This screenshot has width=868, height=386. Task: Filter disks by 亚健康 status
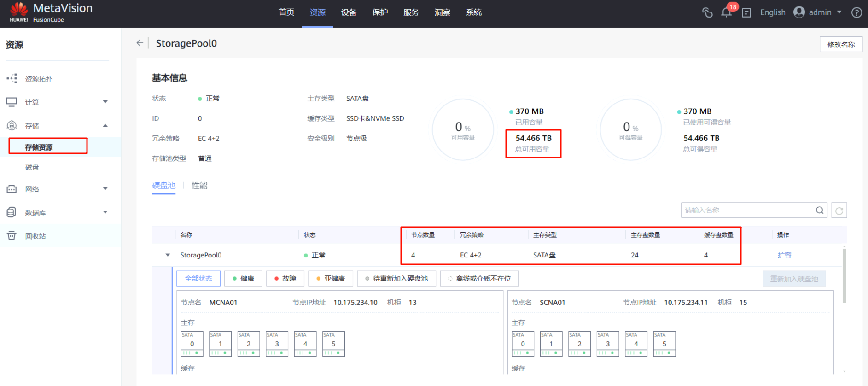[x=330, y=279]
